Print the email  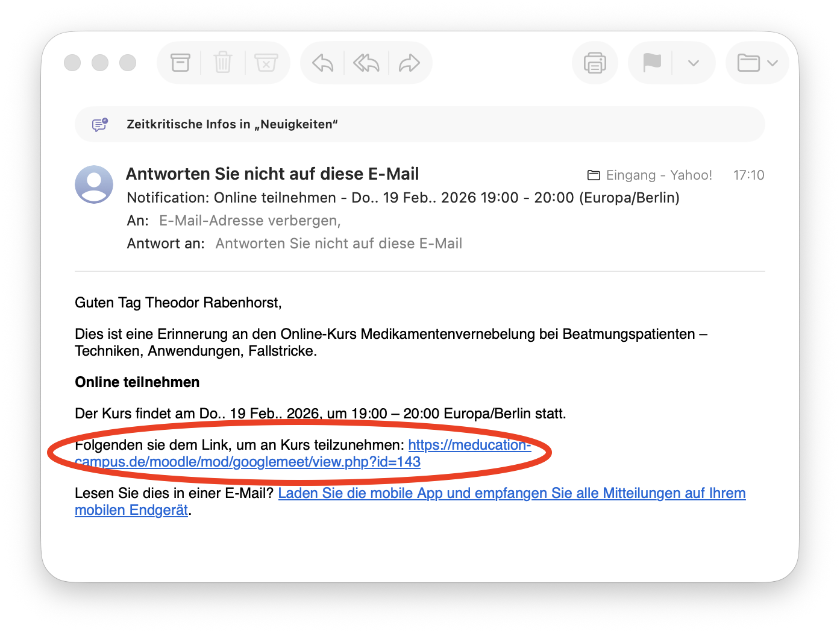(x=594, y=62)
